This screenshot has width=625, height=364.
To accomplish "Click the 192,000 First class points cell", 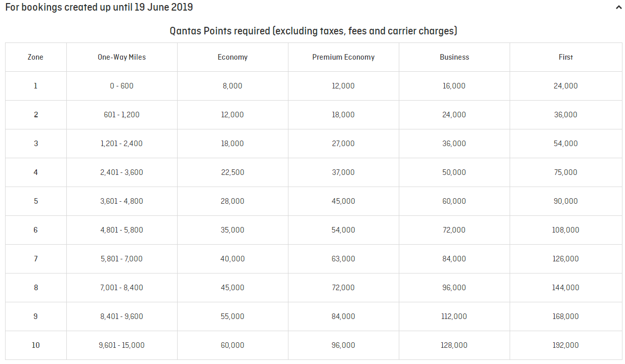I will click(566, 345).
